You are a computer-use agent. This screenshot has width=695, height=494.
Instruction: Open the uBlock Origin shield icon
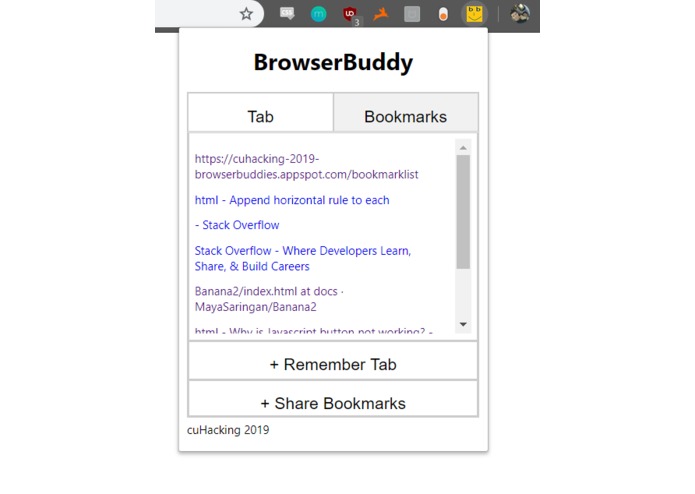tap(350, 14)
